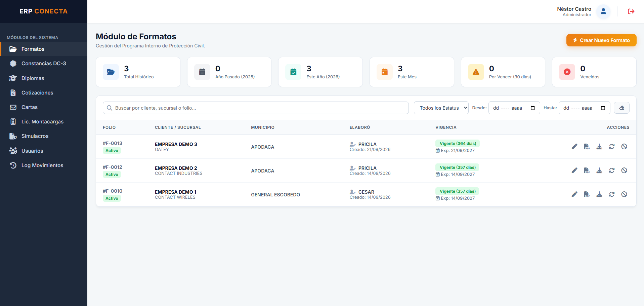Click Vigente (364 días) badge
Screen dimensions: 644x306
(x=458, y=144)
